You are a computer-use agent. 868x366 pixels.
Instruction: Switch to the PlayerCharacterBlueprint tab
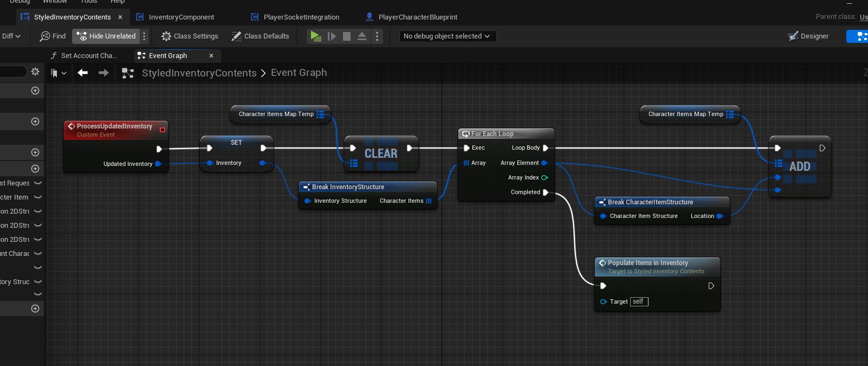(412, 17)
